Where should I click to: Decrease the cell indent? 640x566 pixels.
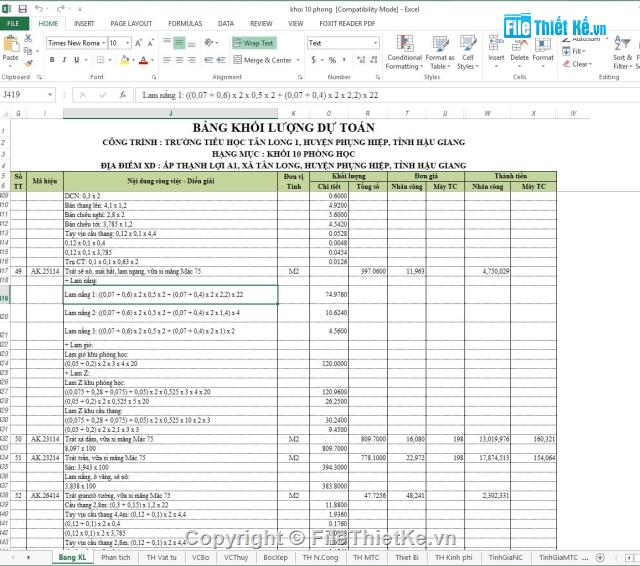pos(209,60)
